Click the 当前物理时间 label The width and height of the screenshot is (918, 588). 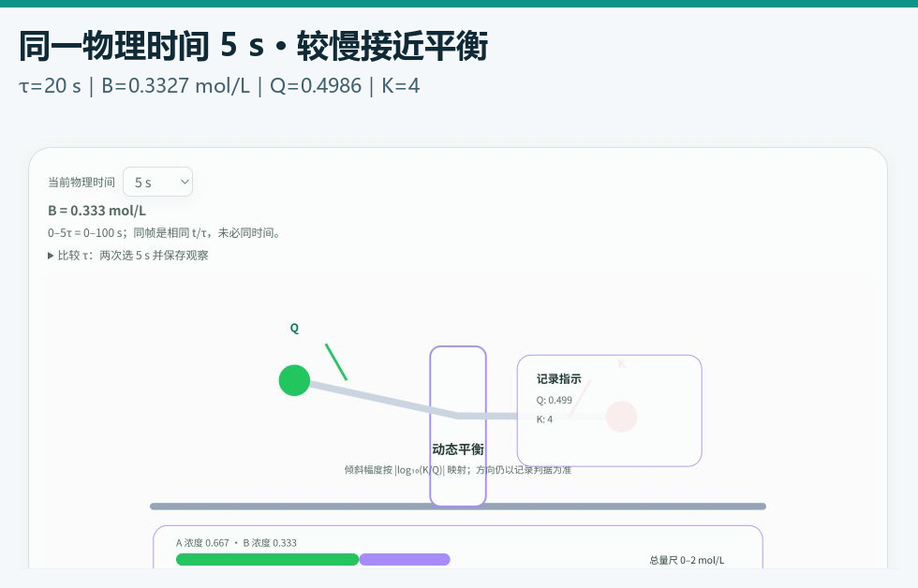tap(81, 183)
